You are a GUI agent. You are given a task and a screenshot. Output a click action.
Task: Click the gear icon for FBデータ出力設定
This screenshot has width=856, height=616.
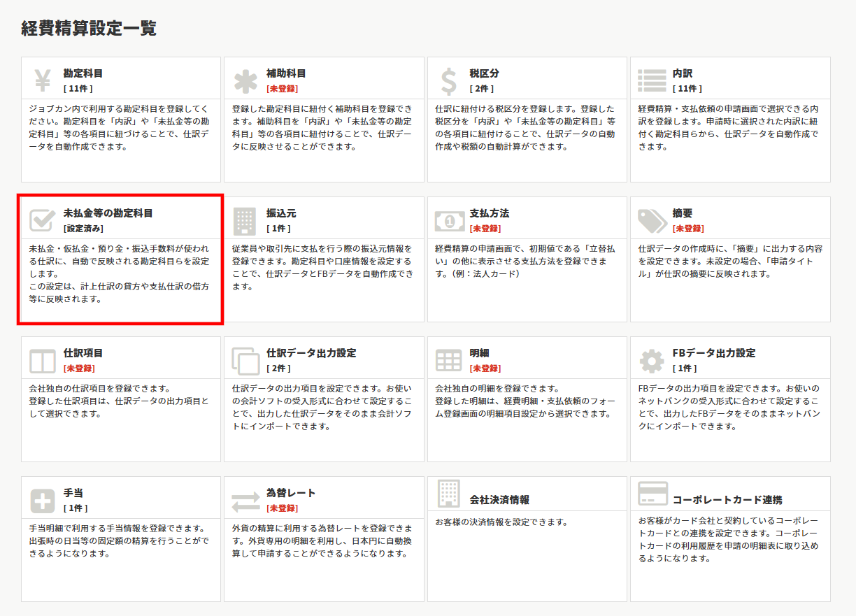coord(651,360)
